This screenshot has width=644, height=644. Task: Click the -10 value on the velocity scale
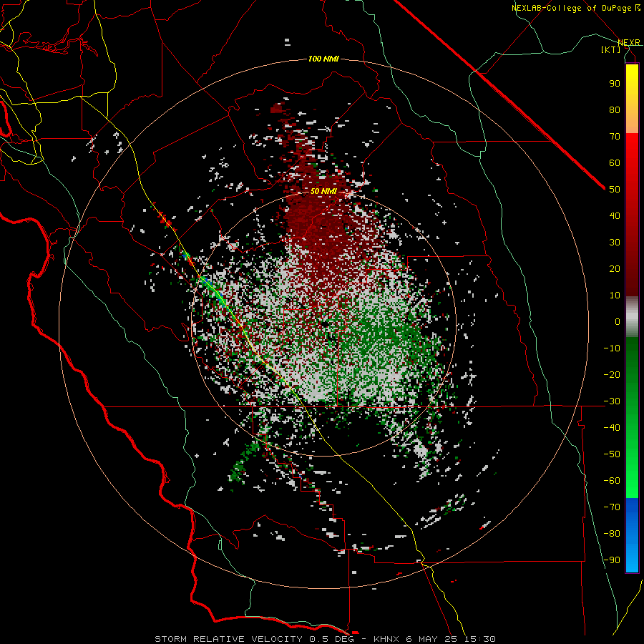coord(612,348)
